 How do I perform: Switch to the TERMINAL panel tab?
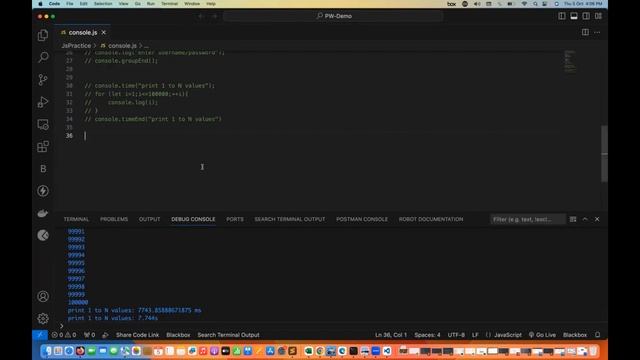point(76,219)
